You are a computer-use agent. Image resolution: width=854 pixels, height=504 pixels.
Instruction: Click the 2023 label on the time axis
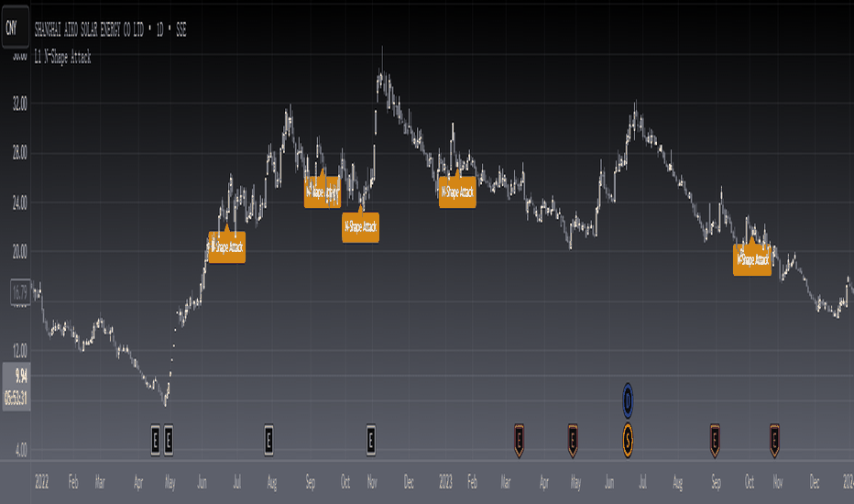tap(445, 482)
